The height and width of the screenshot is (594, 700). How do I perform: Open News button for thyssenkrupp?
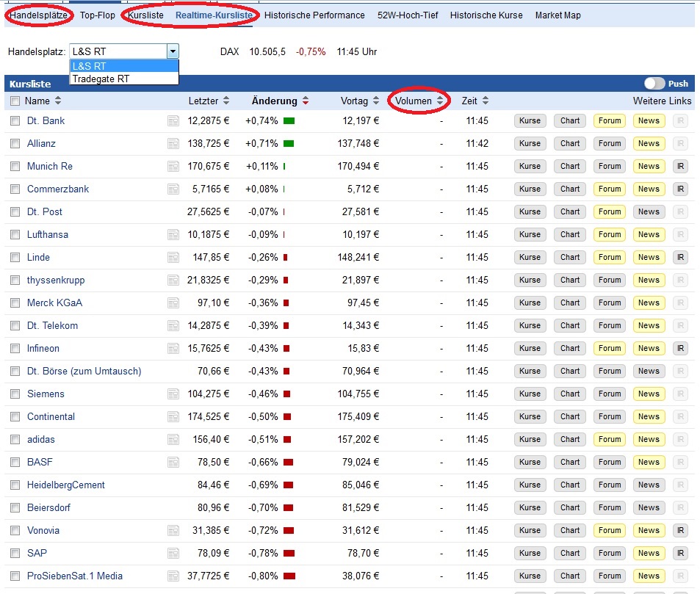click(x=649, y=280)
